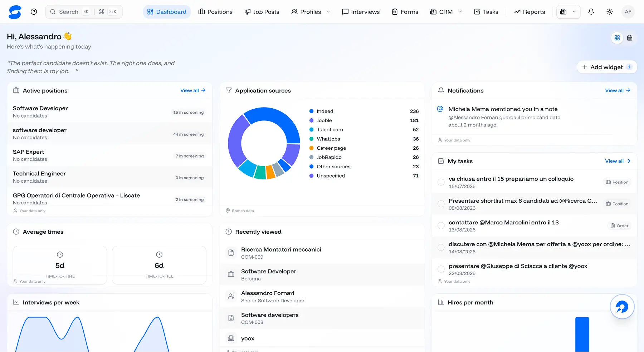644x352 pixels.
Task: View all in My tasks
Action: click(618, 161)
